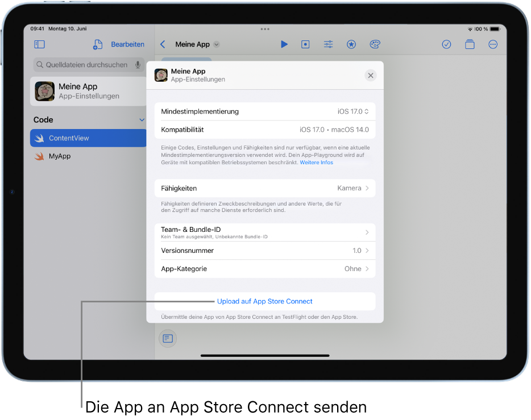Open App-Kategorie Ohne row
This screenshot has width=531, height=420.
265,269
